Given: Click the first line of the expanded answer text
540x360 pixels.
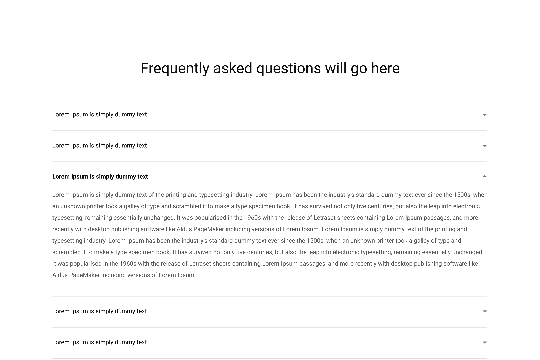Looking at the screenshot, I should click(269, 195).
